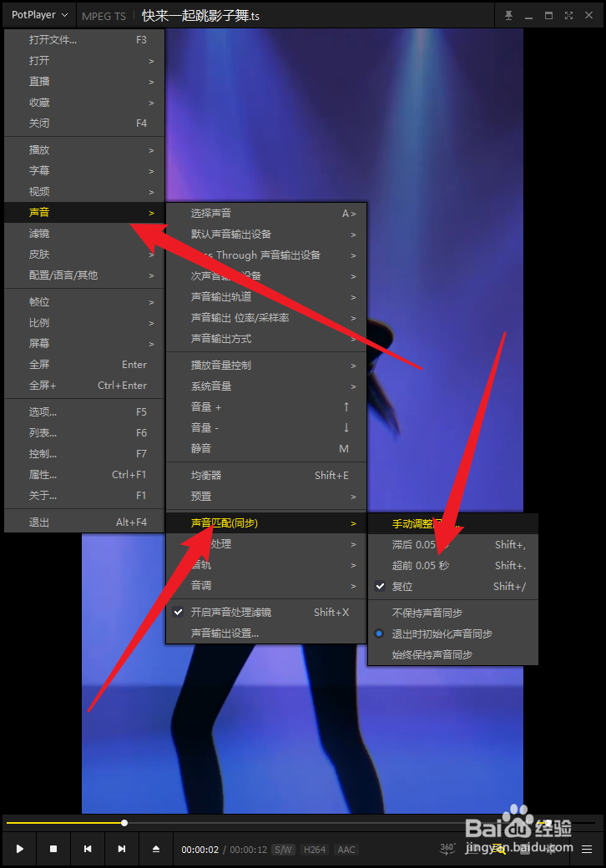The image size is (606, 868).
Task: Pin the PotPlayer window on top
Action: tap(508, 16)
